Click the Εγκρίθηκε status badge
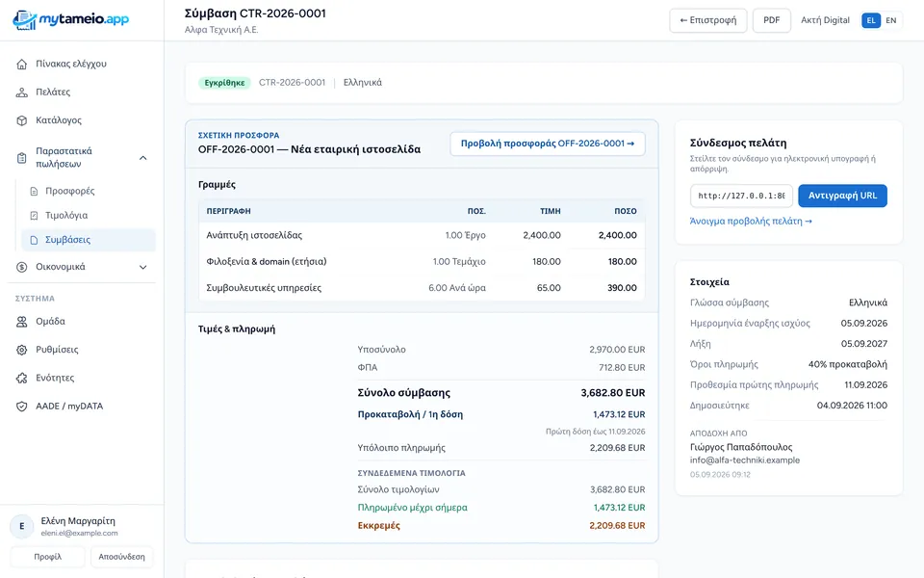The width and height of the screenshot is (924, 578). (224, 83)
